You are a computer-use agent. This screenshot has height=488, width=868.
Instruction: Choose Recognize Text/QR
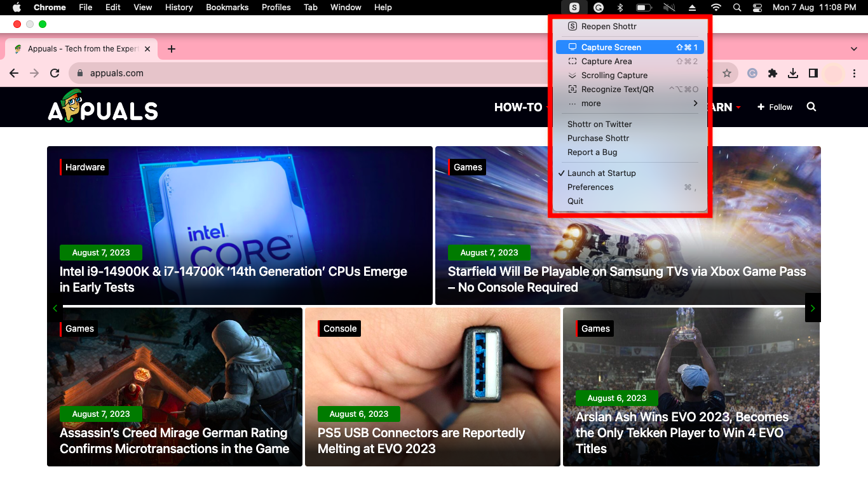click(629, 90)
